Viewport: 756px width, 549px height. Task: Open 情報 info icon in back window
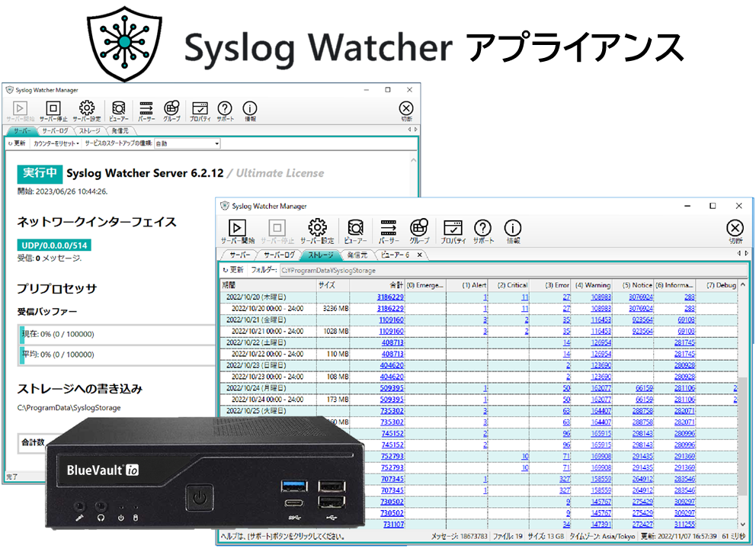coord(250,111)
